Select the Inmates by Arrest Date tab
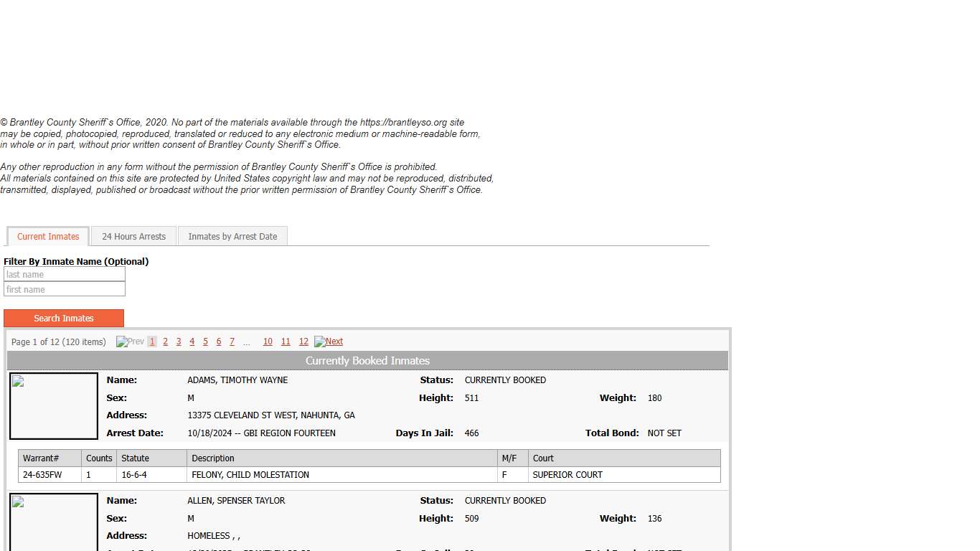Screen dimensions: 980x551 pos(232,237)
